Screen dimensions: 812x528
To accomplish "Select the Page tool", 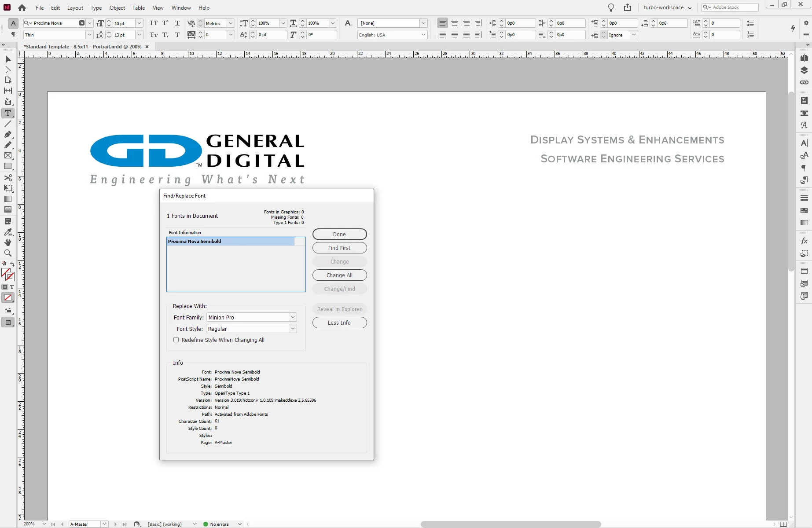I will [8, 80].
